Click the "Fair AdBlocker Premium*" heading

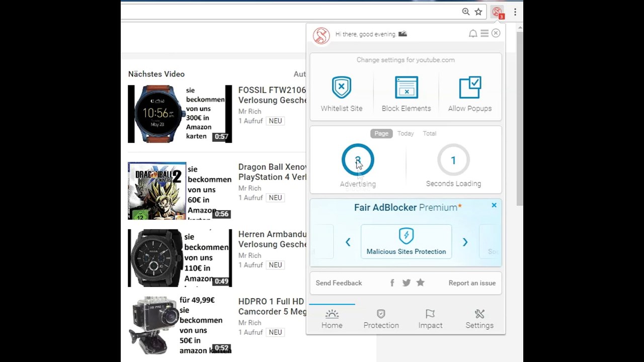pos(408,207)
